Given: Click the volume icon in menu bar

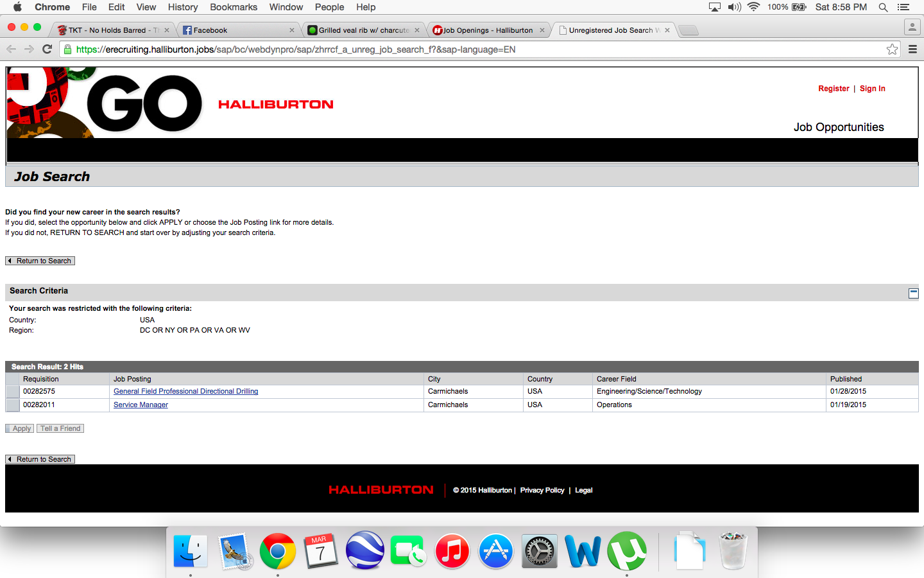Looking at the screenshot, I should point(735,7).
